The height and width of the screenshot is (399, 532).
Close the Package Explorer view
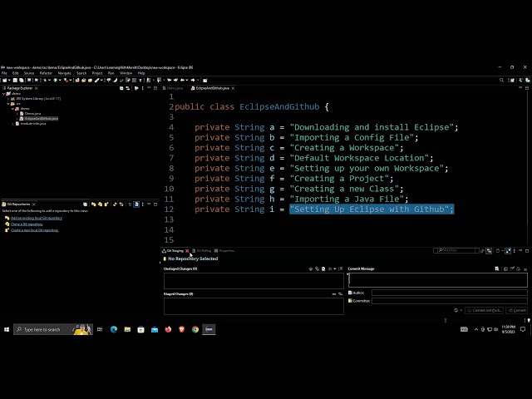[36, 88]
